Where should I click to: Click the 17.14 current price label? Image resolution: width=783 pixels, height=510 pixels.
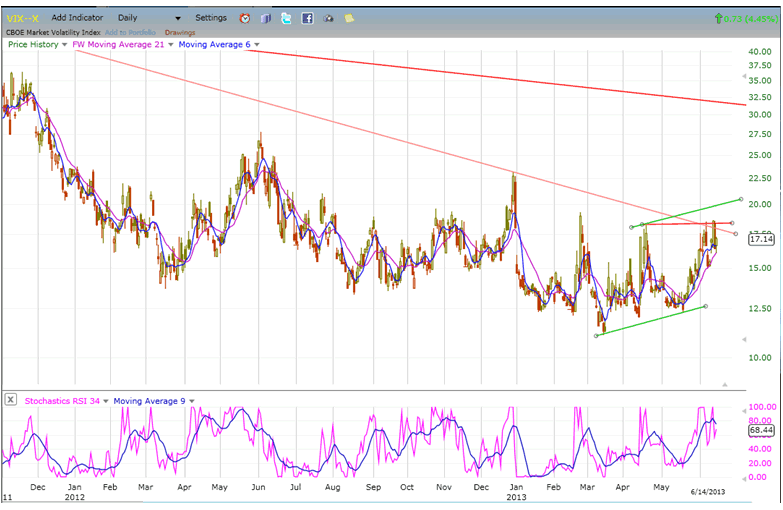pos(761,240)
